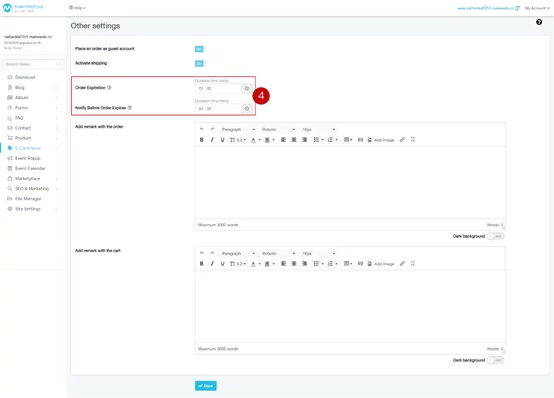Image resolution: width=554 pixels, height=398 pixels.
Task: Open the website link in the top bar
Action: (x=488, y=8)
